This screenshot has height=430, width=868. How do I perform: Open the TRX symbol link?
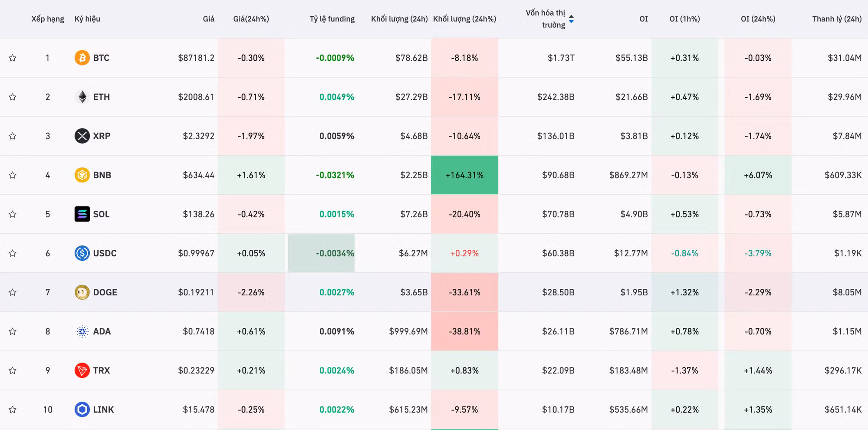102,370
